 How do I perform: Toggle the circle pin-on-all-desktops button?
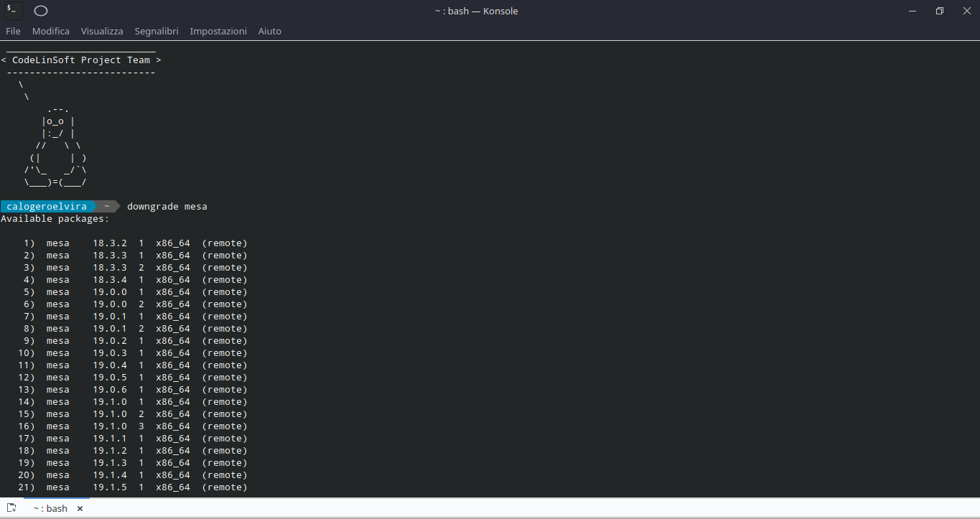click(41, 11)
